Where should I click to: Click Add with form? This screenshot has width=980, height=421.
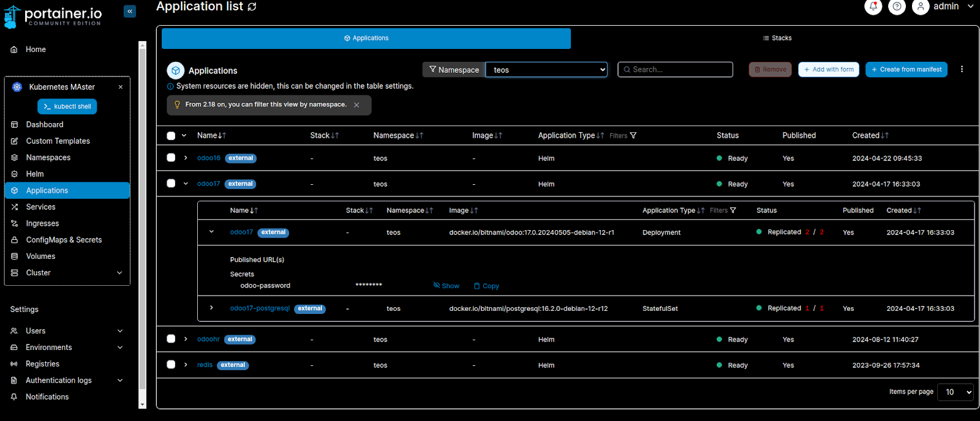[829, 70]
